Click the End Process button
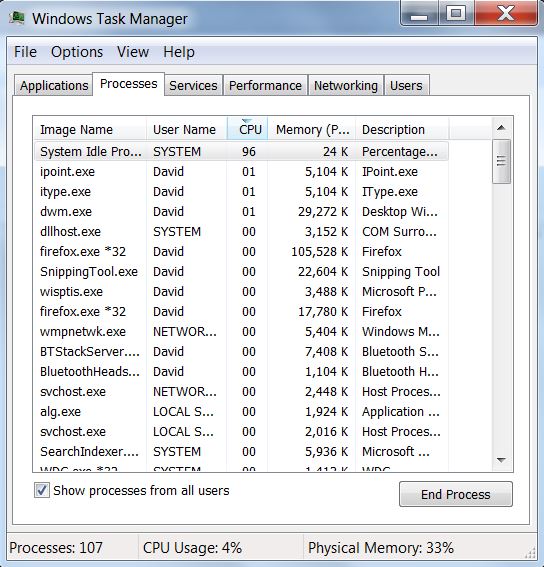The image size is (544, 567). tap(456, 494)
